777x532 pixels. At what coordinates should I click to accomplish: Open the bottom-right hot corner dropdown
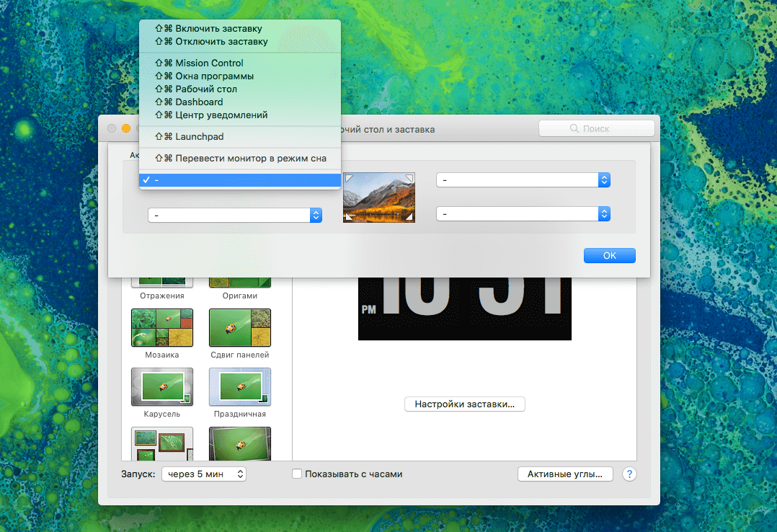coord(523,214)
